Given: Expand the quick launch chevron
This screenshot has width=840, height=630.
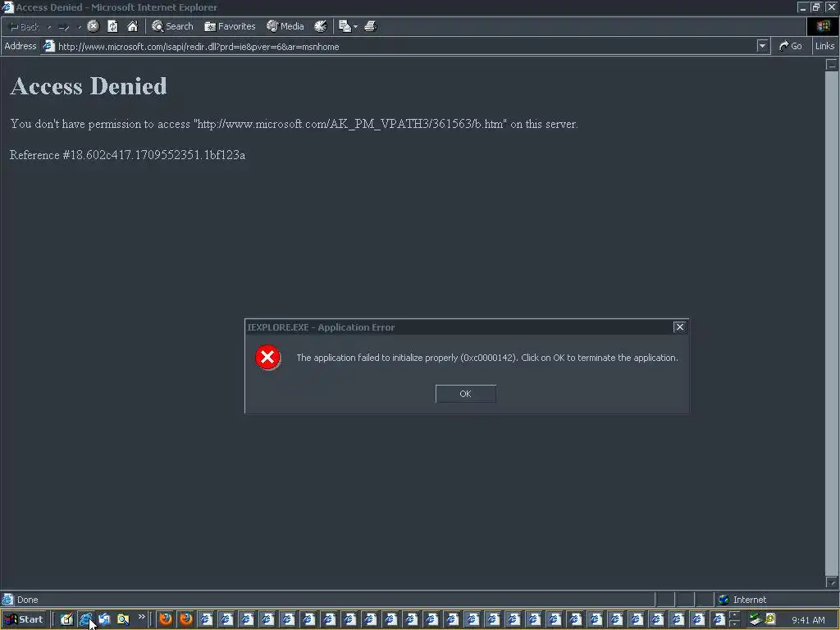Looking at the screenshot, I should pyautogui.click(x=141, y=617).
